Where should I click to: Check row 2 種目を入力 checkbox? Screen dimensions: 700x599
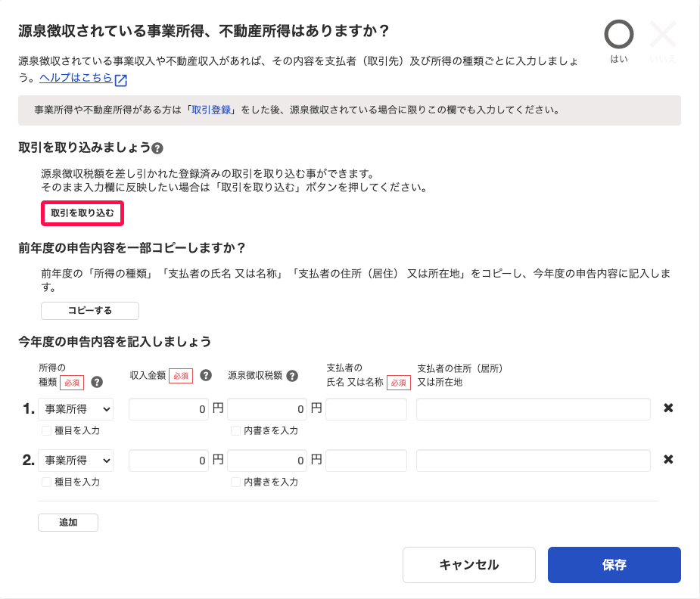pyautogui.click(x=46, y=482)
